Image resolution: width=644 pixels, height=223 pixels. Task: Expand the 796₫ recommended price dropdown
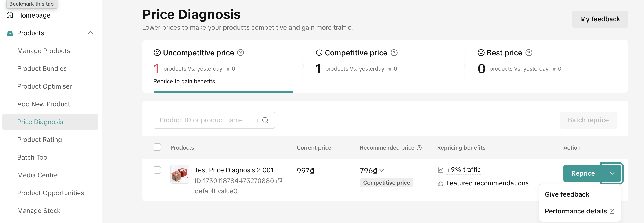pos(382,171)
